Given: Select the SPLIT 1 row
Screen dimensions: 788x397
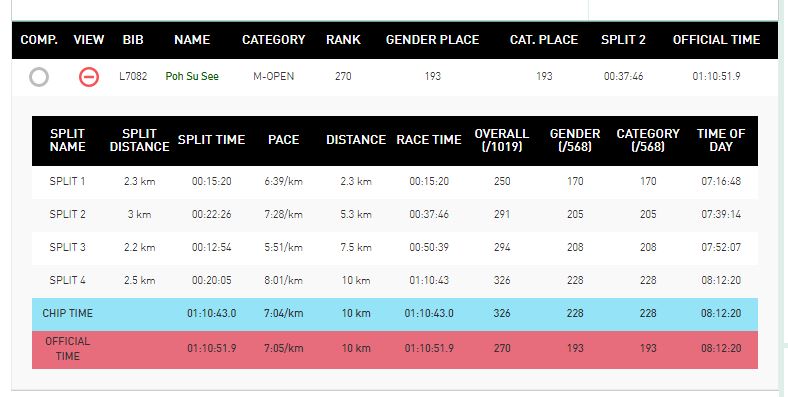Looking at the screenshot, I should coord(395,181).
